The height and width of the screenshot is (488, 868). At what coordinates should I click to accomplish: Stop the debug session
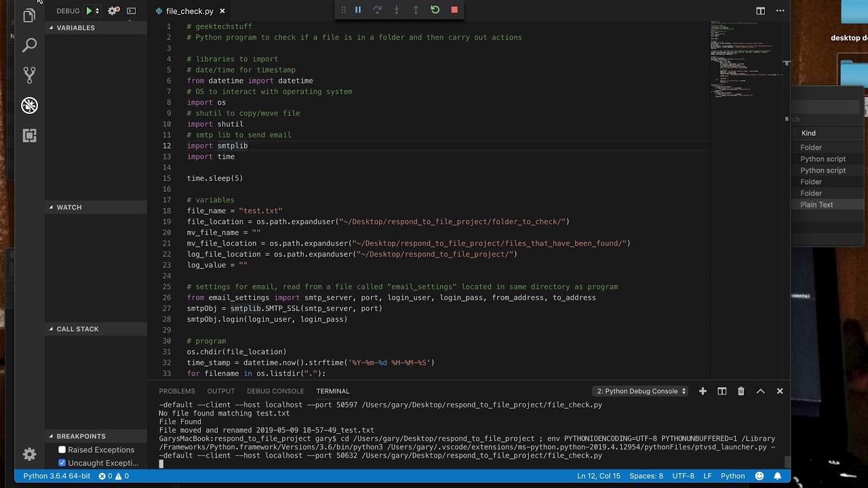click(454, 9)
